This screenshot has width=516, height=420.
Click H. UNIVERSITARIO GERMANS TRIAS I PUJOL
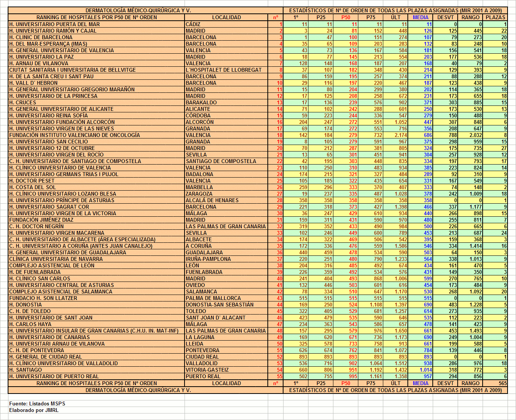(x=96, y=174)
